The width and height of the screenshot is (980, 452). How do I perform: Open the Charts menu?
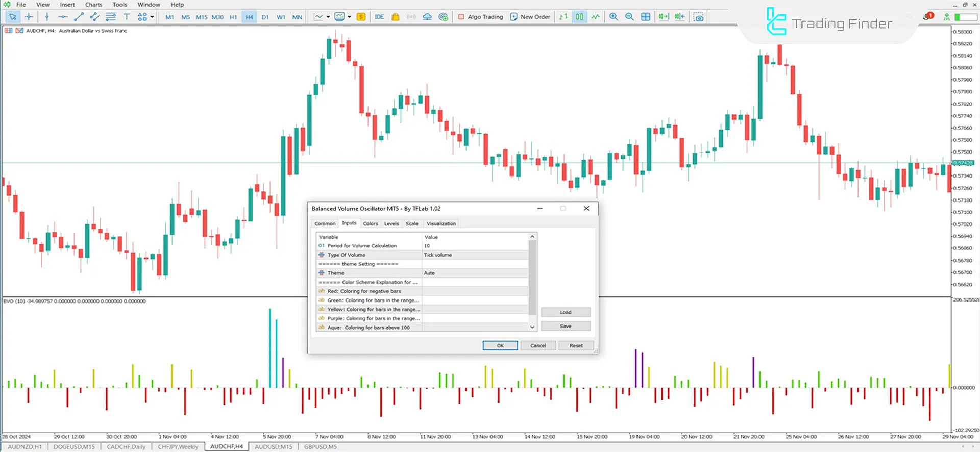tap(93, 5)
